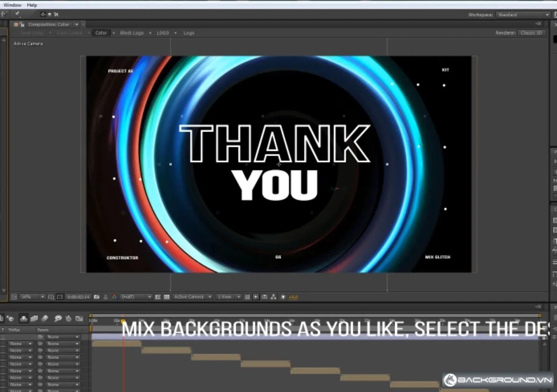Toggle the lock icon on the Composition panel
The height and width of the screenshot is (392, 557).
[22, 25]
